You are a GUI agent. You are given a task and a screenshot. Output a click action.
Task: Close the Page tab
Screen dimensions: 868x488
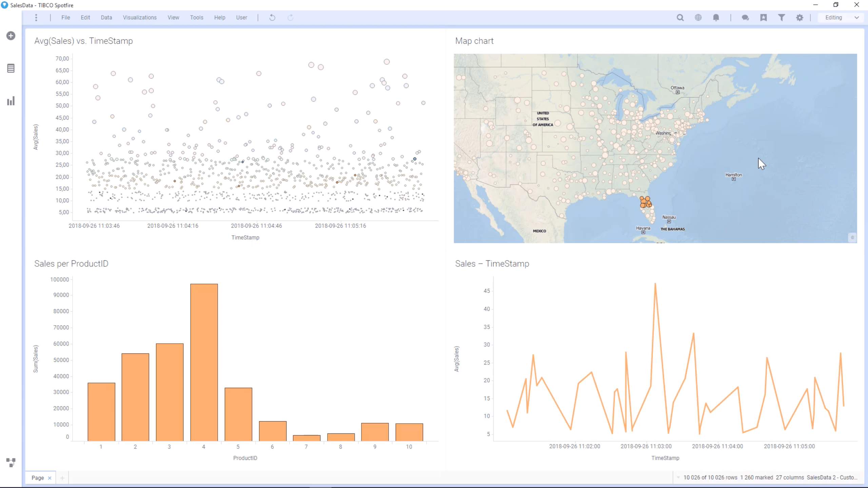coord(50,477)
